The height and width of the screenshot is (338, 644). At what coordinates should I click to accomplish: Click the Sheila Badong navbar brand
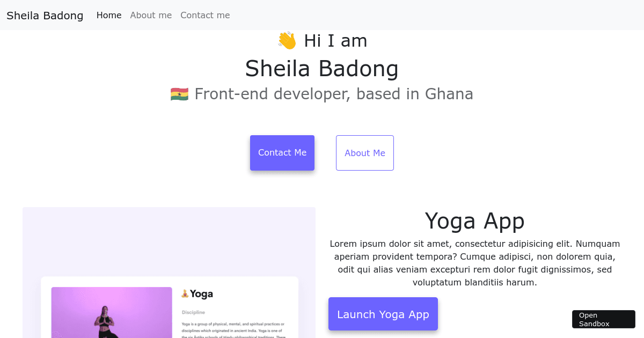click(45, 15)
